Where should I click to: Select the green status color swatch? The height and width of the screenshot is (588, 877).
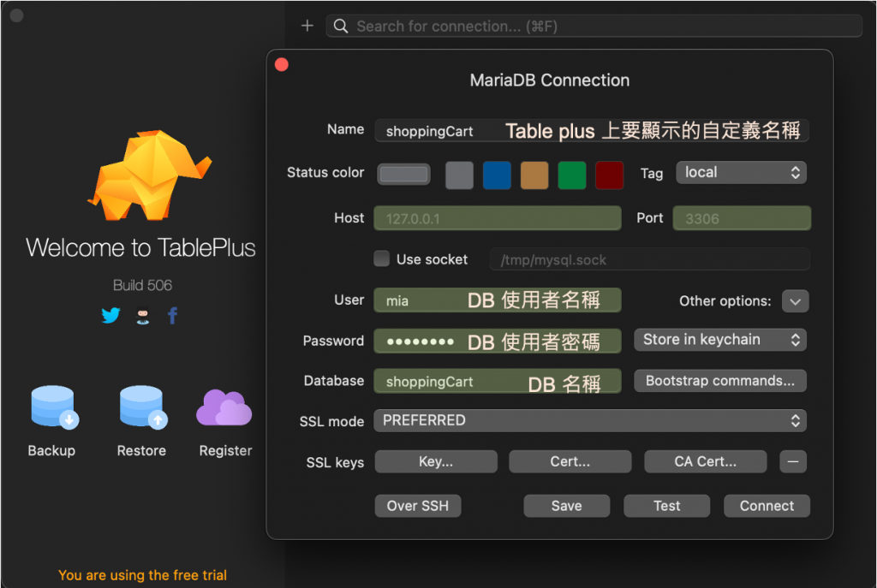[x=571, y=175]
